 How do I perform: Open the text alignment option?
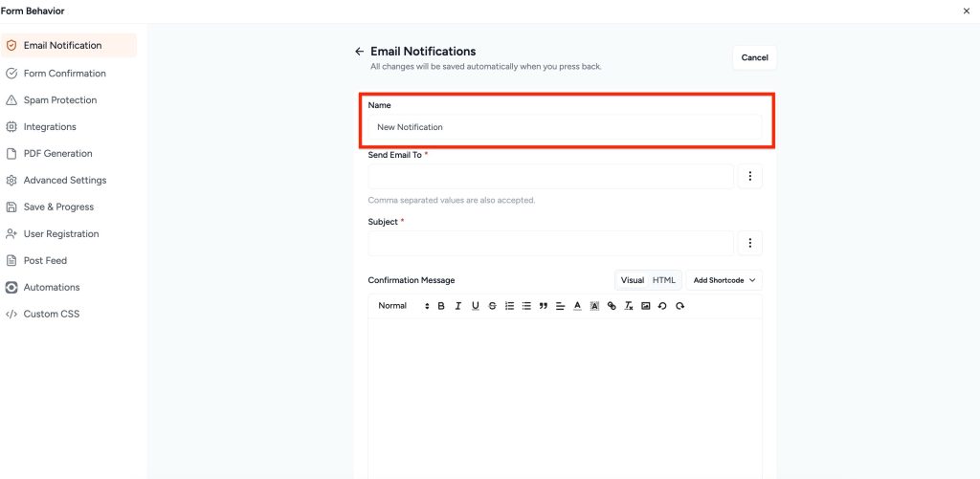(x=560, y=306)
